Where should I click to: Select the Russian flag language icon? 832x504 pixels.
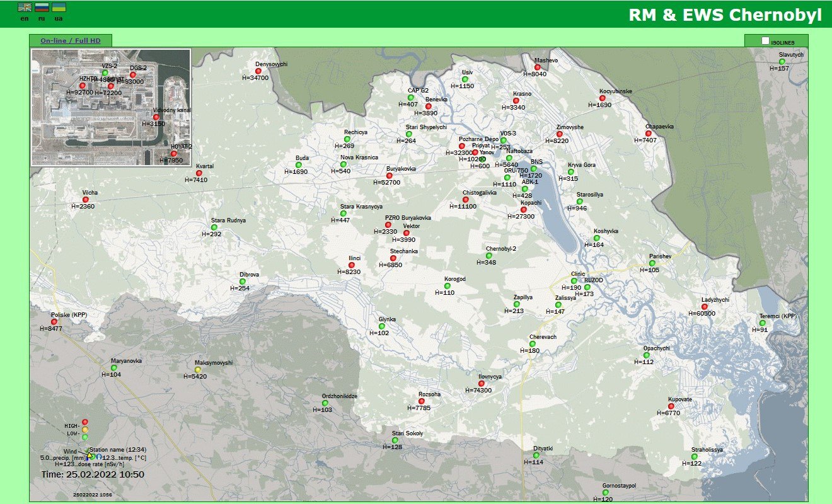click(42, 8)
